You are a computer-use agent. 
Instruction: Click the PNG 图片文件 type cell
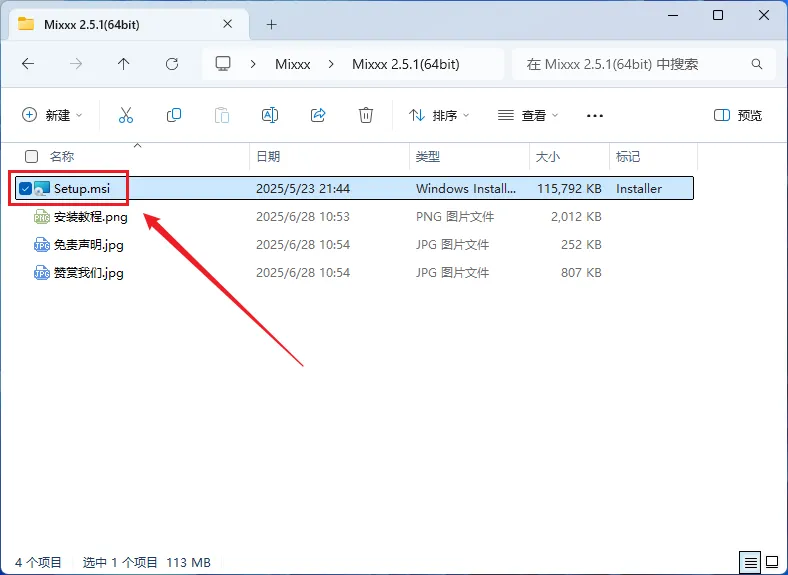tap(455, 217)
